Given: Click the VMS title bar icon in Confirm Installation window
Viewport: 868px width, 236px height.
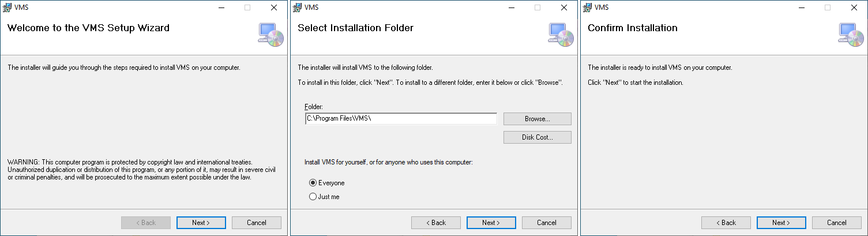Looking at the screenshot, I should point(587,8).
